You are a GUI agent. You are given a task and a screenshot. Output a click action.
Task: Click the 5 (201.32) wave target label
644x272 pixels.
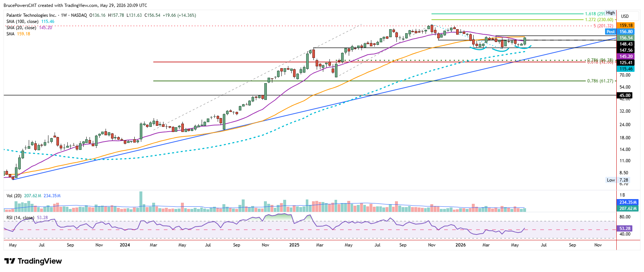coord(603,26)
